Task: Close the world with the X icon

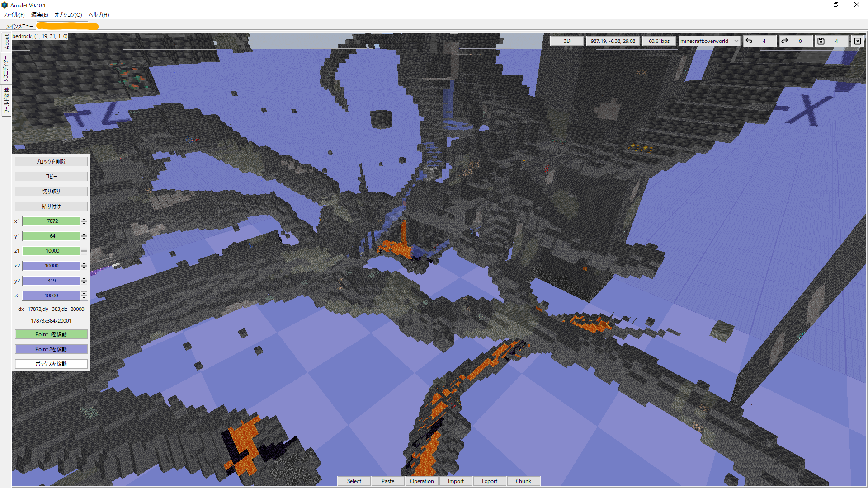Action: coord(857,41)
